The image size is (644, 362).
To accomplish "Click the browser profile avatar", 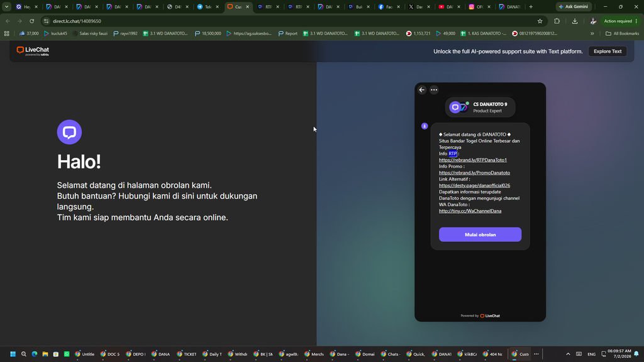I will 592,21.
